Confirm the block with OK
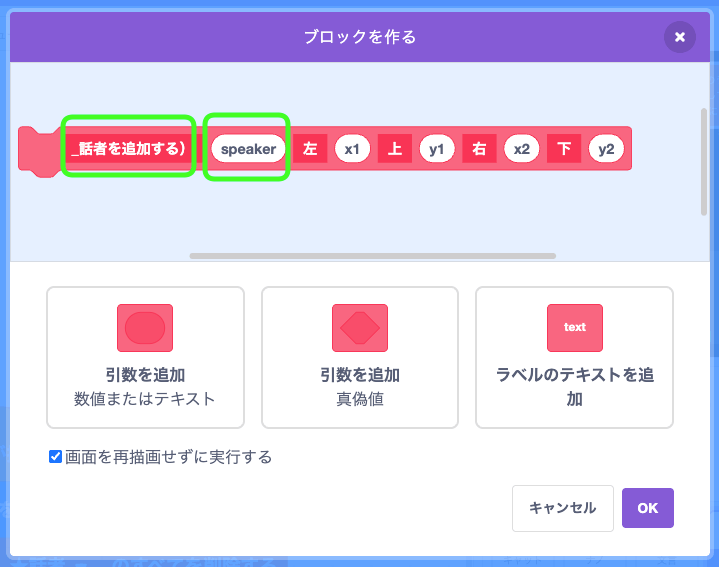This screenshot has width=719, height=567. coord(647,508)
